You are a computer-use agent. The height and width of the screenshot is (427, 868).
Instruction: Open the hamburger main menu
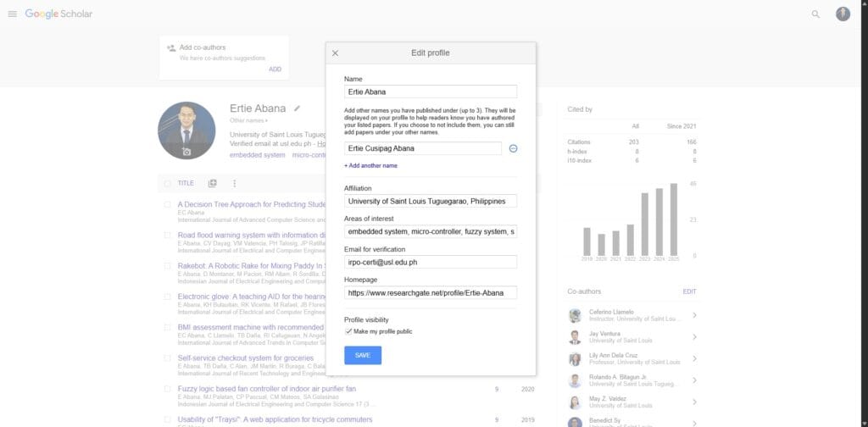click(x=12, y=14)
